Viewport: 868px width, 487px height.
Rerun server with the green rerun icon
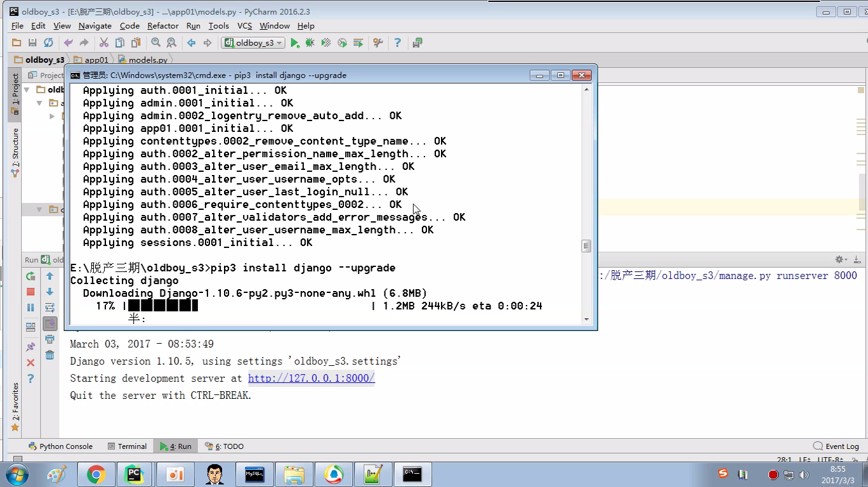click(30, 276)
